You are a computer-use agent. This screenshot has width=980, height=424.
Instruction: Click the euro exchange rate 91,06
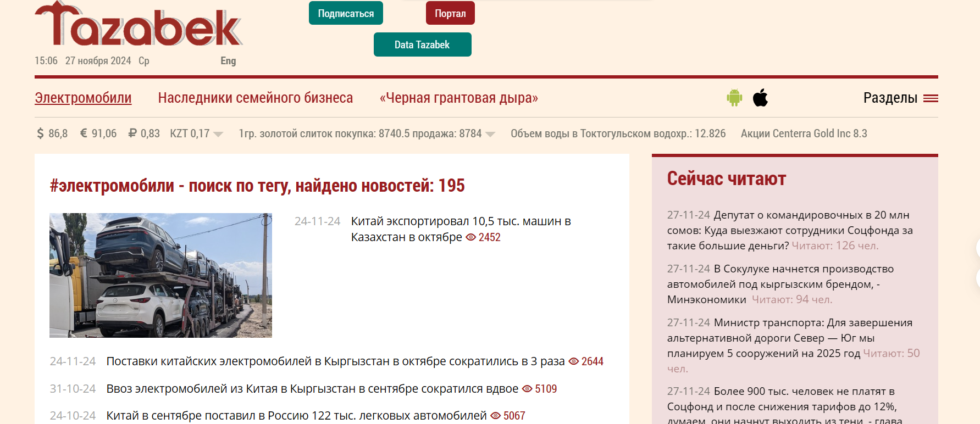coord(98,133)
